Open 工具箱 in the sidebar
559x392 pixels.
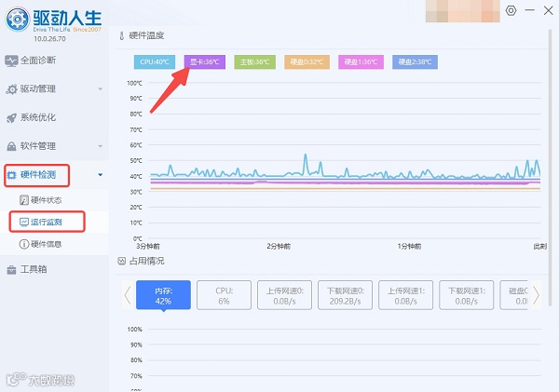[x=34, y=269]
